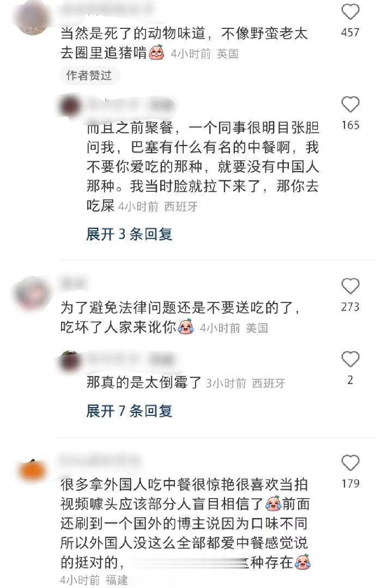Like the comment with 179 likes
Viewport: 376px width, 588px height.
point(350,463)
